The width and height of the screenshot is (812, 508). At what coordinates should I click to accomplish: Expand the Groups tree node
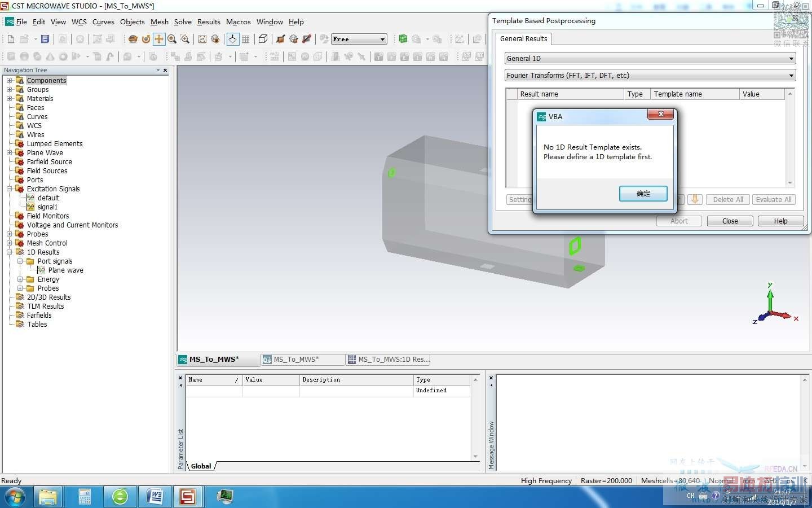pyautogui.click(x=9, y=90)
